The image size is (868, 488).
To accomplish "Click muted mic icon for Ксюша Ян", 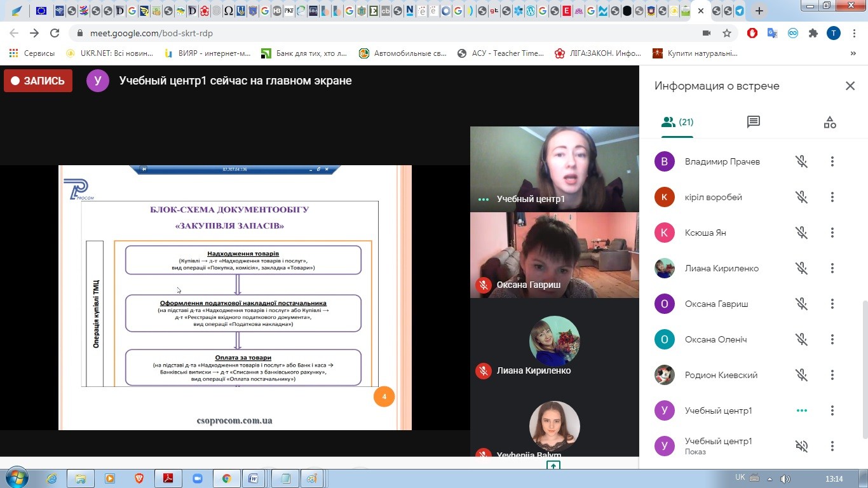I will click(x=802, y=233).
